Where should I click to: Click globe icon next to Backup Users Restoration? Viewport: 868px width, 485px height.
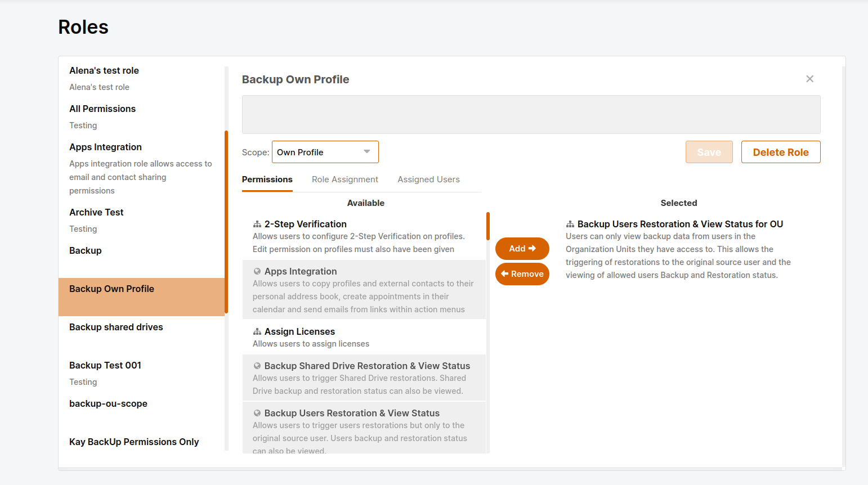point(257,413)
